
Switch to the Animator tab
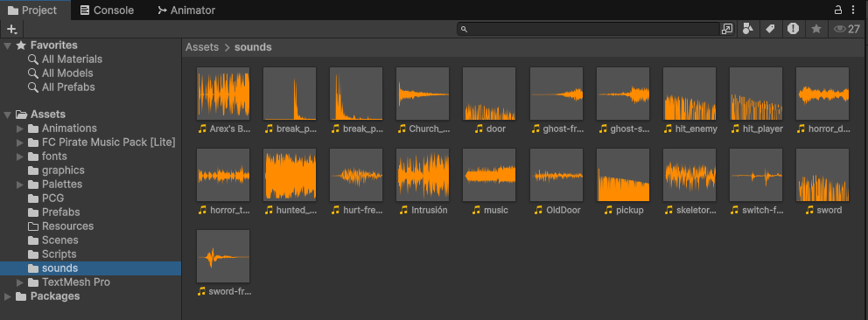[186, 10]
